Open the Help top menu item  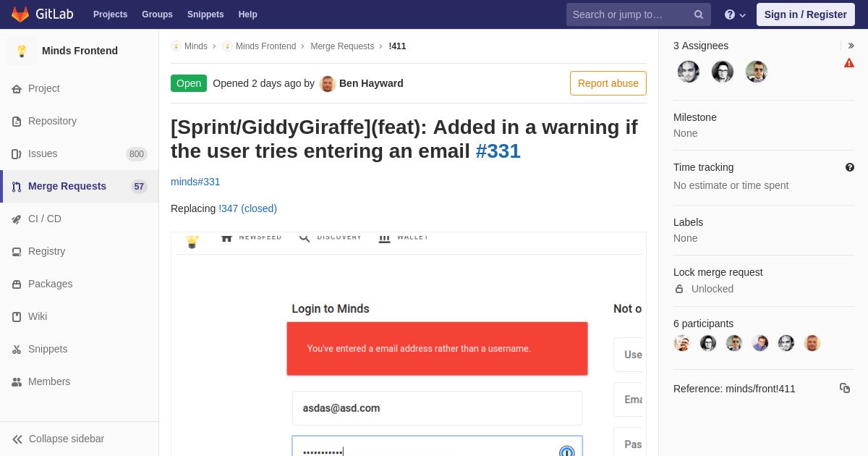247,14
